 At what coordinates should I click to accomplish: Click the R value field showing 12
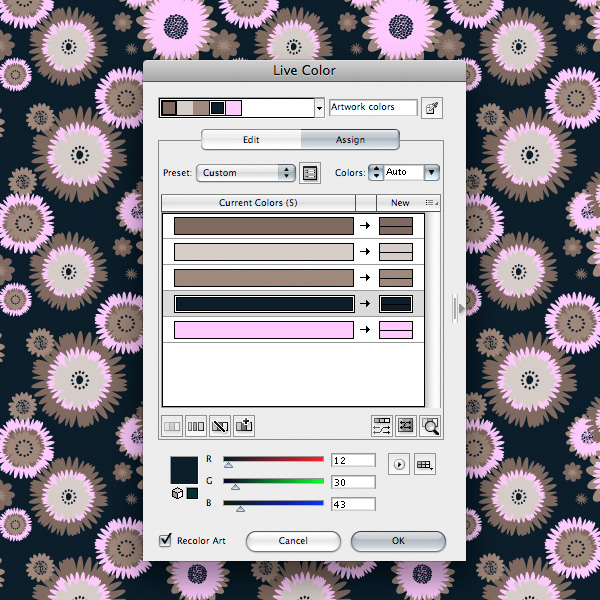[x=353, y=460]
